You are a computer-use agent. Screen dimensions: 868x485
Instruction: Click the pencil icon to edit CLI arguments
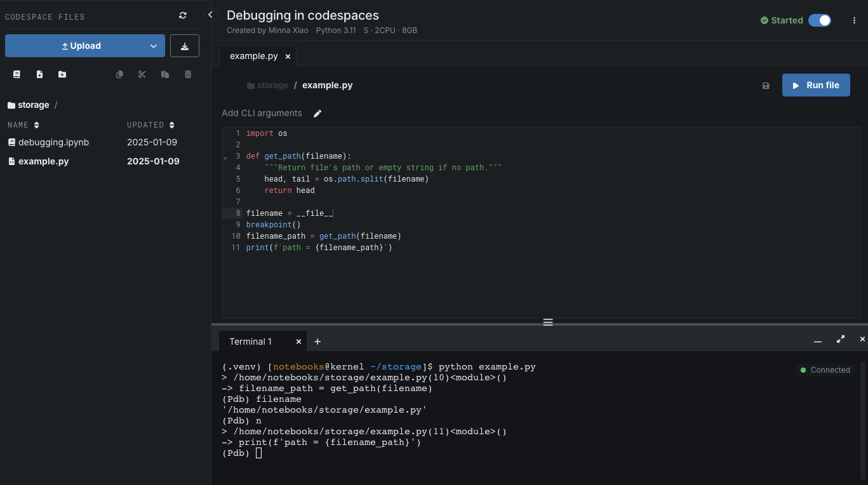click(317, 114)
